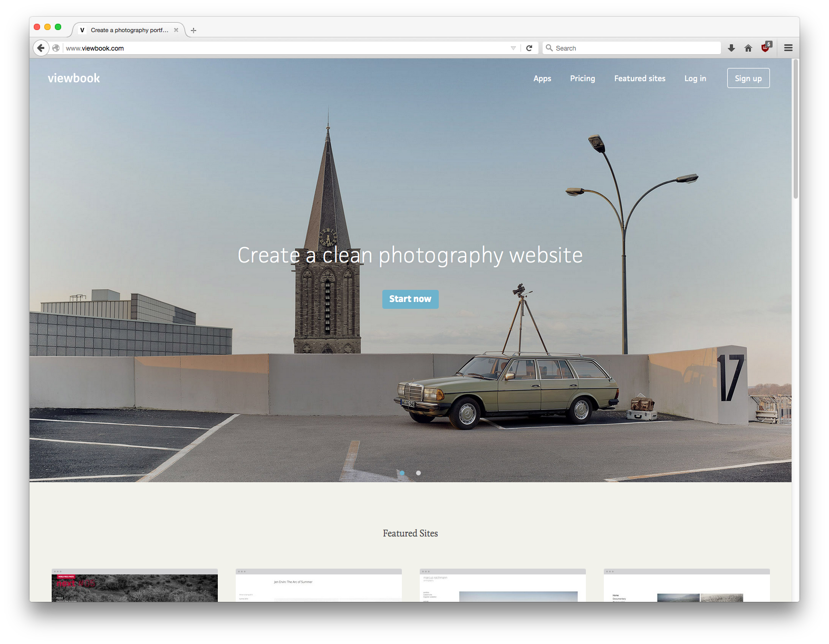This screenshot has height=644, width=829.
Task: Expand the URL history dropdown arrow
Action: point(513,48)
